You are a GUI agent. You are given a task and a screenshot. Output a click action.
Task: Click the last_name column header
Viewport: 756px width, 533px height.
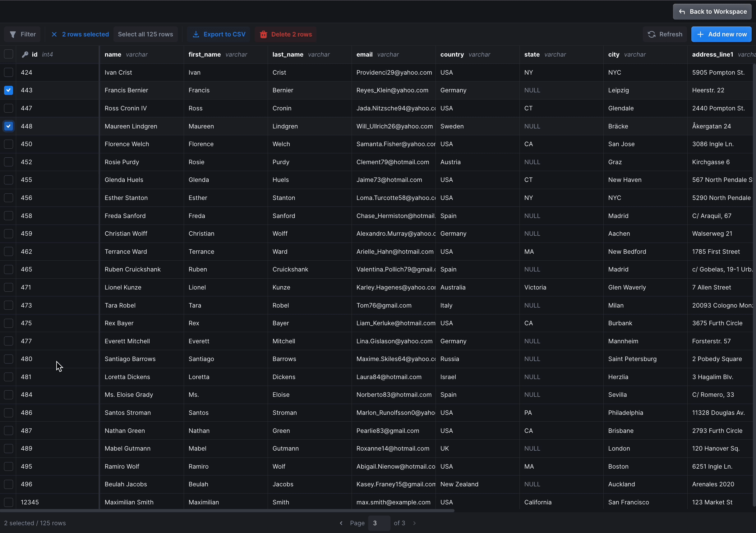tap(310, 54)
